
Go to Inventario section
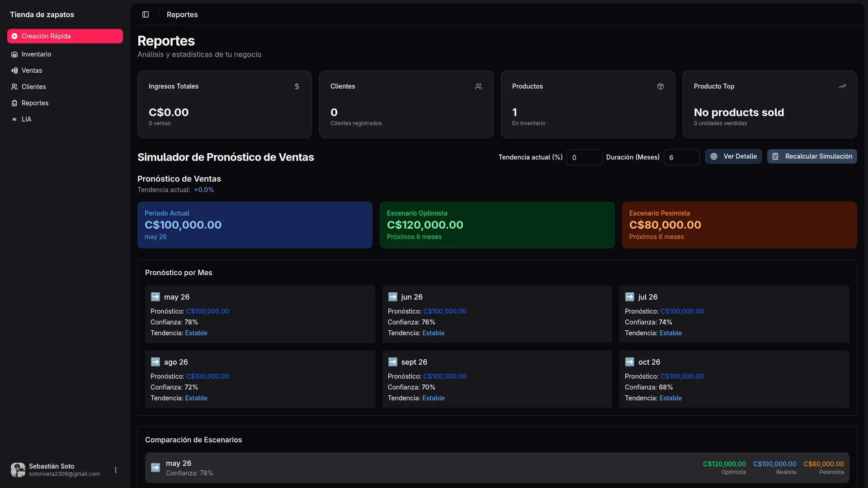coord(65,54)
